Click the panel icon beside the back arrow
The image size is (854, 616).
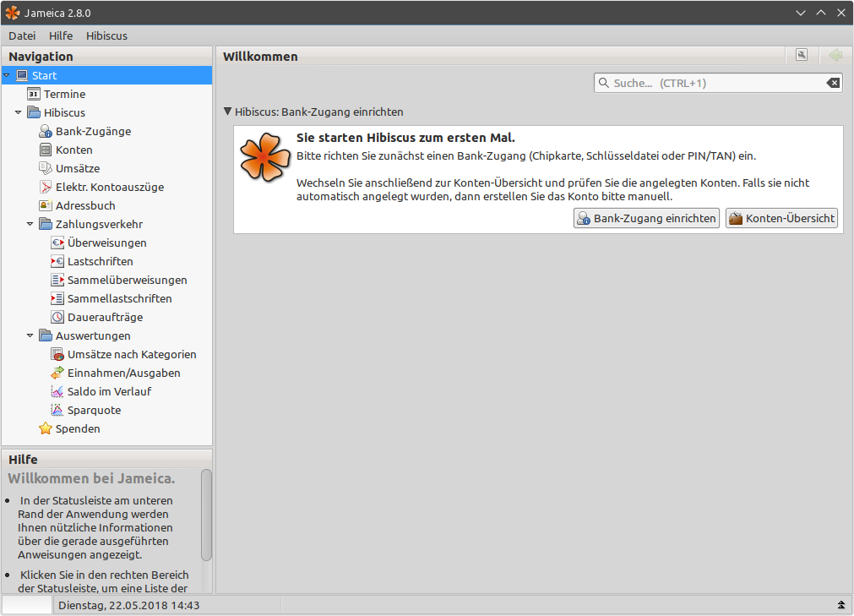point(802,54)
